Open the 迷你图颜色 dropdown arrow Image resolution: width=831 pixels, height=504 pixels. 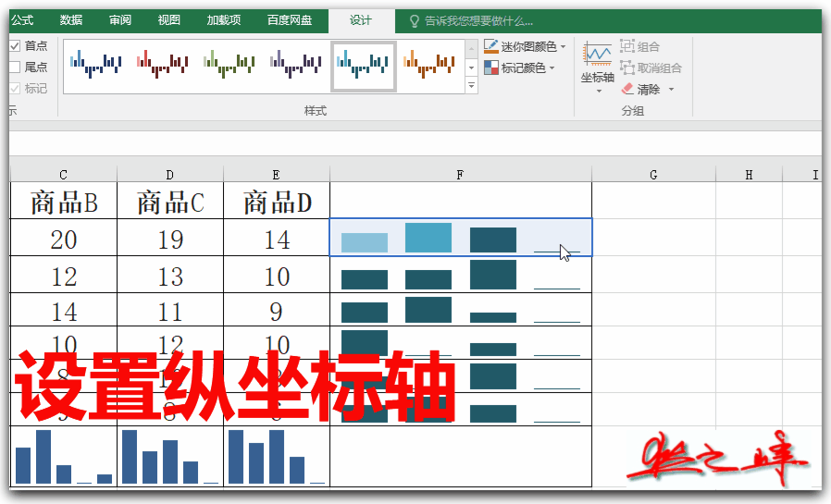point(563,46)
